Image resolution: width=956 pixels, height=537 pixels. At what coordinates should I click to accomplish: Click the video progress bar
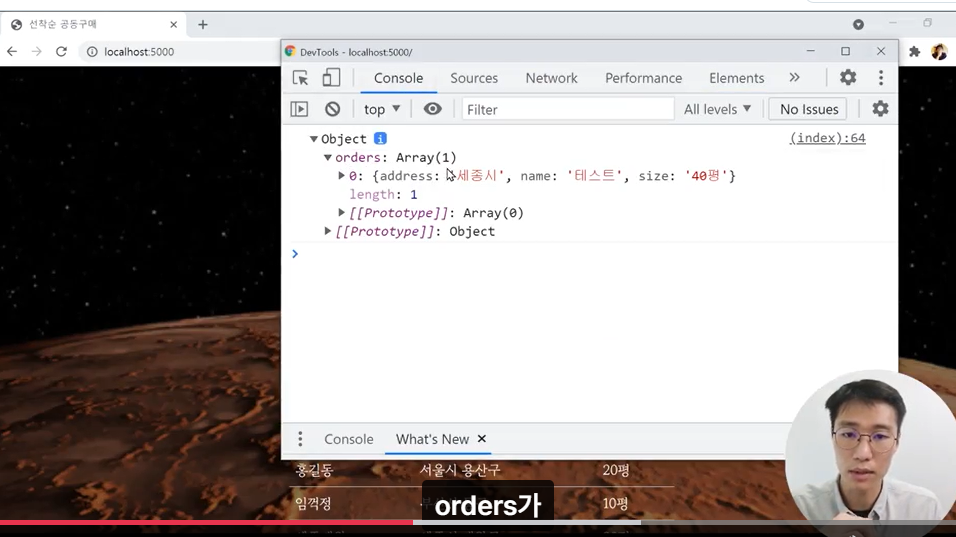pos(478,522)
